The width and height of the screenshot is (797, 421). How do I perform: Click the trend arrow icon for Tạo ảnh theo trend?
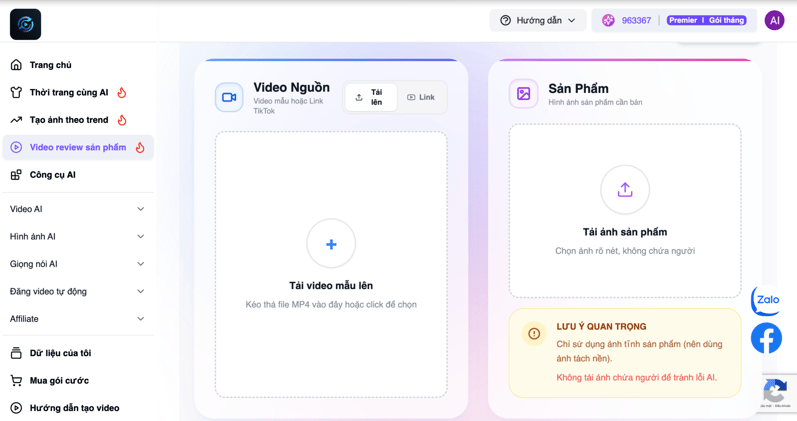point(16,119)
